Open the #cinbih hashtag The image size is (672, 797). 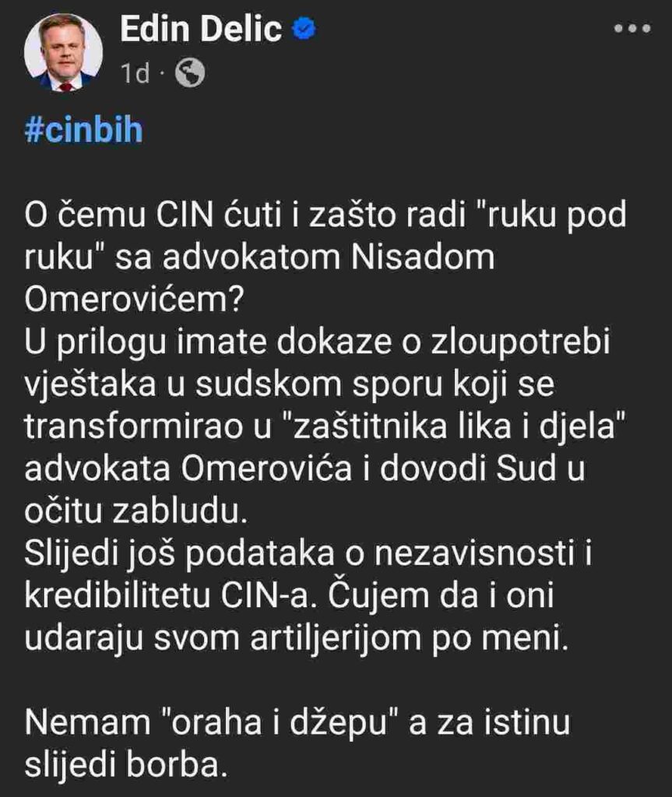click(83, 130)
